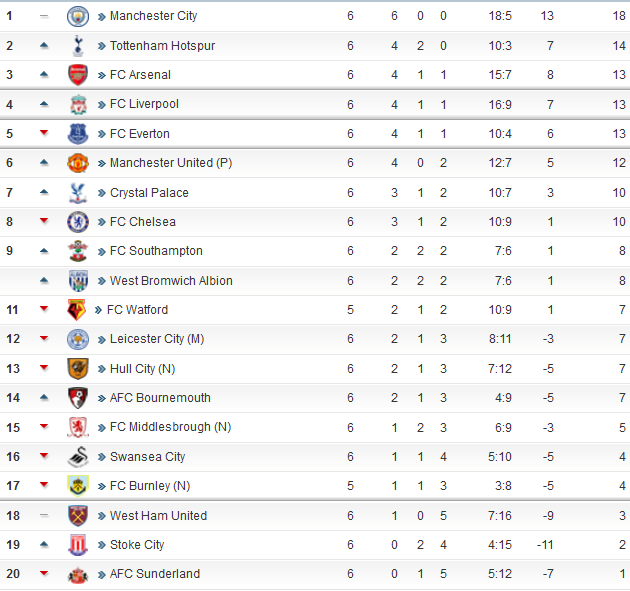Open the Stoke City team link
This screenshot has width=630, height=591.
click(x=137, y=545)
